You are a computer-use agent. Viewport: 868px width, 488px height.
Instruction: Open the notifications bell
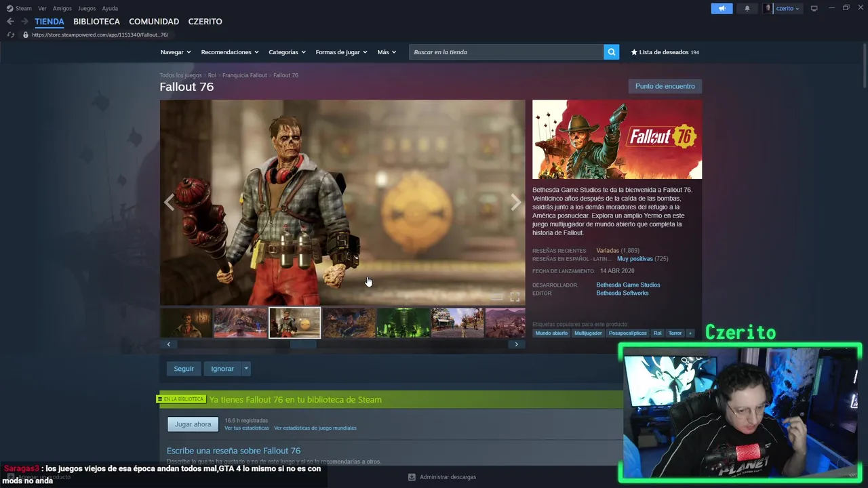coord(747,8)
